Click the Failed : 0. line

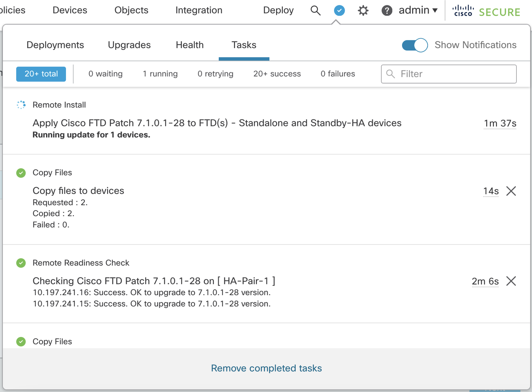51,225
